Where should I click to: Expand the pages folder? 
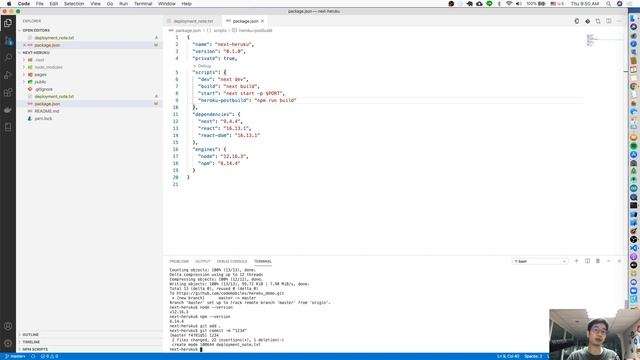40,75
